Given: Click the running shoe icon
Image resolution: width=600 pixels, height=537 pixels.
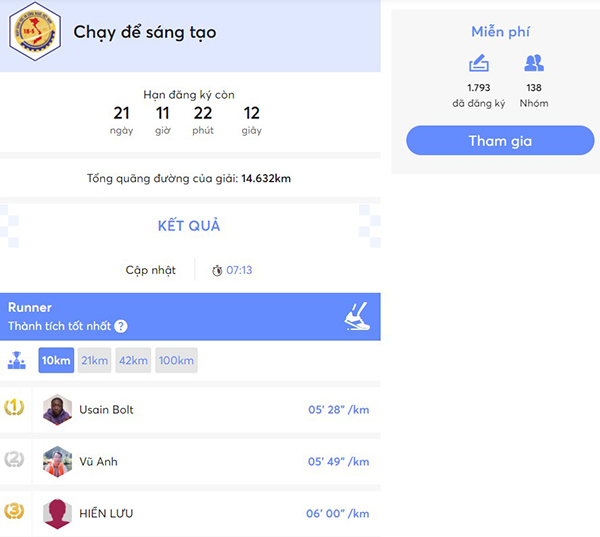Looking at the screenshot, I should (x=357, y=316).
